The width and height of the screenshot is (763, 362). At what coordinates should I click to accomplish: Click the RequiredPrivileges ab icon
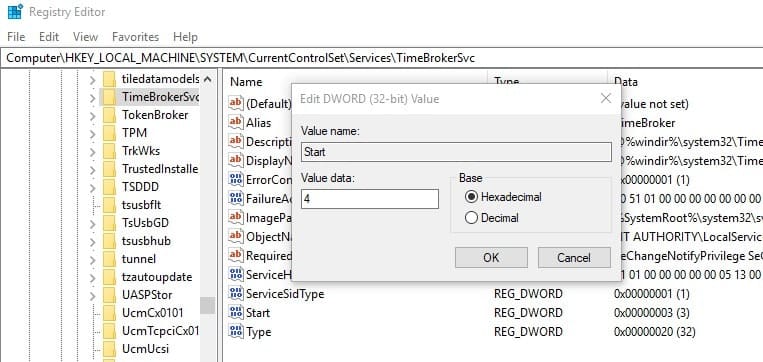coord(236,255)
